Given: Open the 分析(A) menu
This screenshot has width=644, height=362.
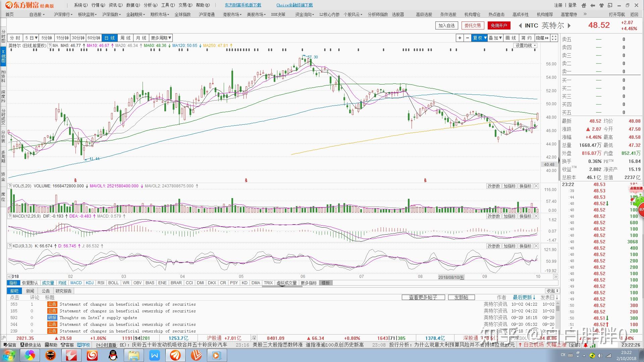Looking at the screenshot, I should pos(150,5).
